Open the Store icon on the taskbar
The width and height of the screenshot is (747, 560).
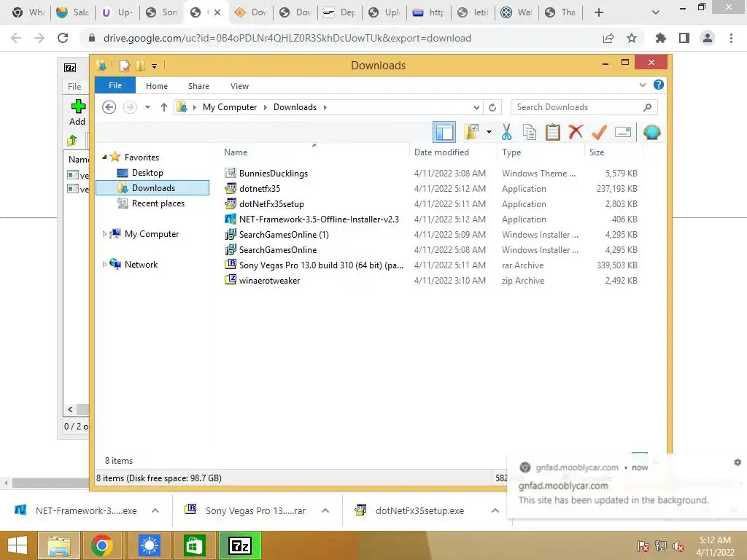click(193, 545)
